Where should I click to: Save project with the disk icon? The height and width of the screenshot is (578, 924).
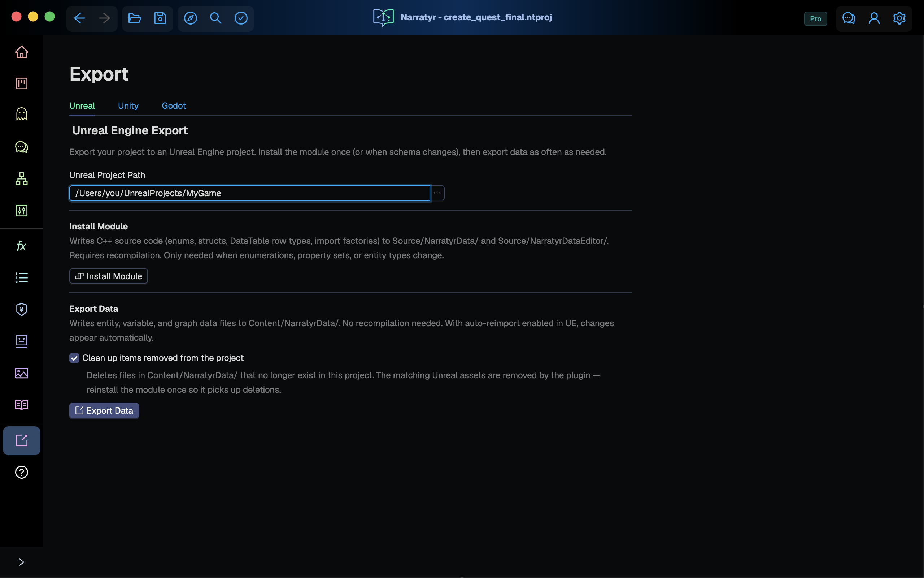[160, 18]
